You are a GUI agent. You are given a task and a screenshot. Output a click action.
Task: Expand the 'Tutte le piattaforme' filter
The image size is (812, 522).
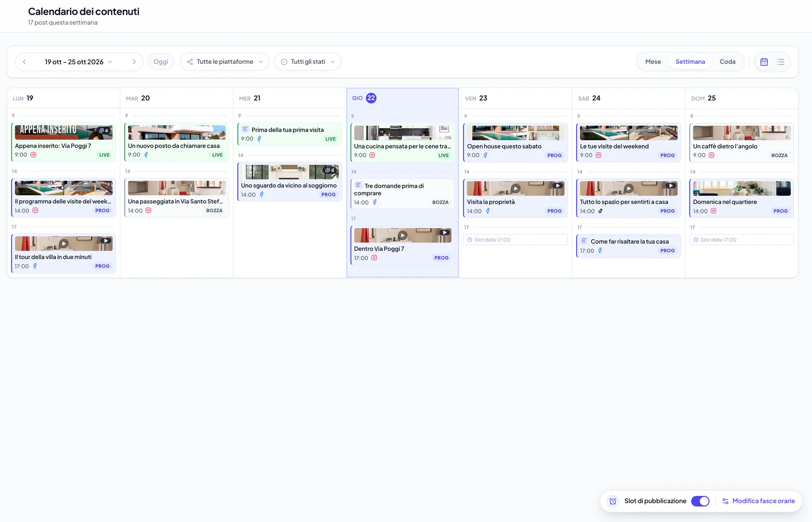(x=225, y=62)
